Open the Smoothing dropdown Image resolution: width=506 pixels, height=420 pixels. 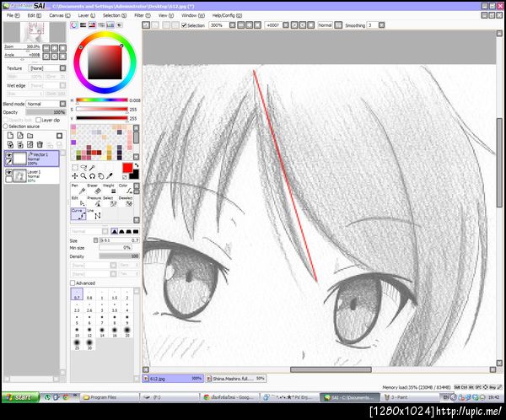coord(381,25)
